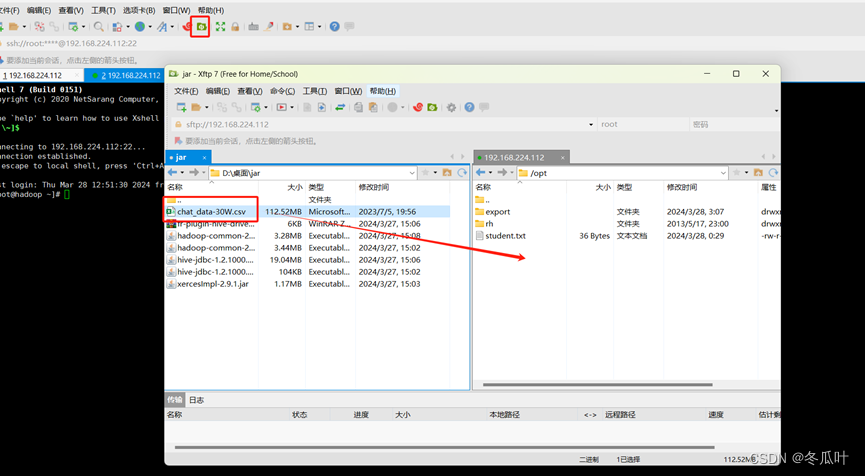This screenshot has width=865, height=476.
Task: Expand the Xftp transfer-mode arrow dropdown
Action: pos(292,108)
